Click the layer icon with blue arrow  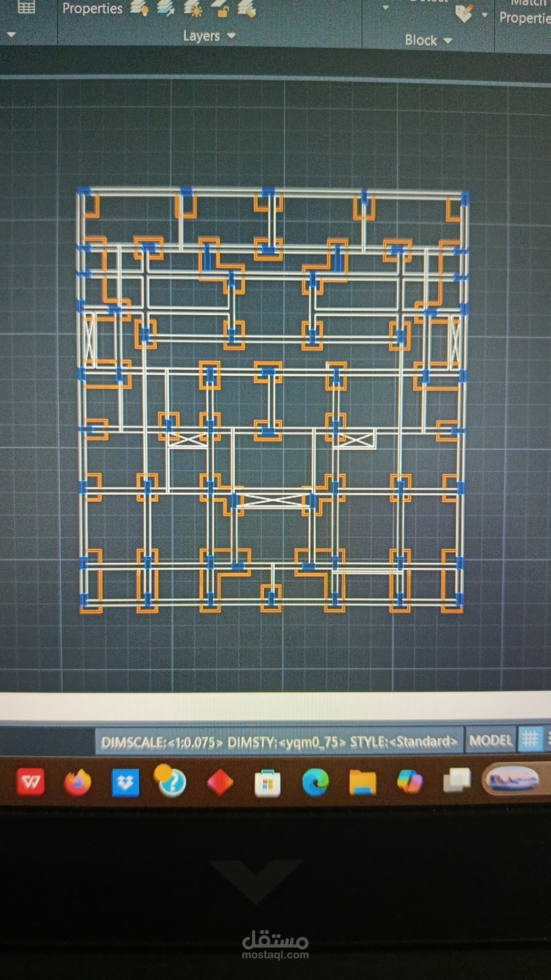[x=166, y=8]
